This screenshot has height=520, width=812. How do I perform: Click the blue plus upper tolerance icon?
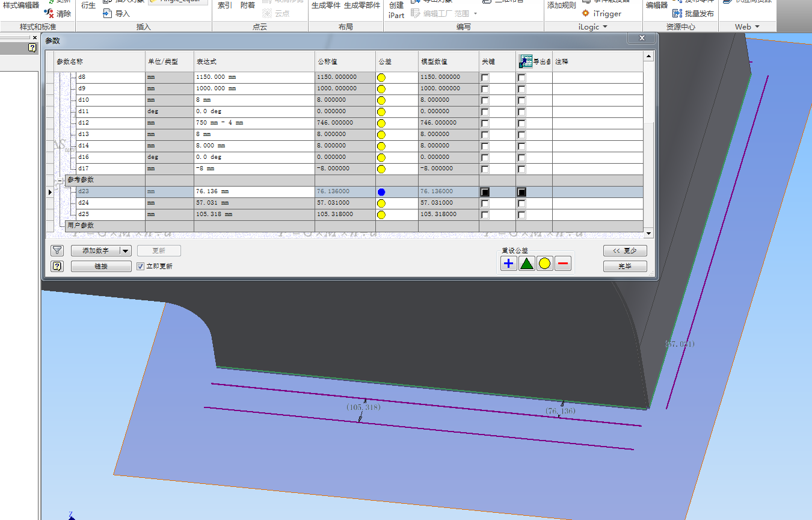click(x=509, y=264)
